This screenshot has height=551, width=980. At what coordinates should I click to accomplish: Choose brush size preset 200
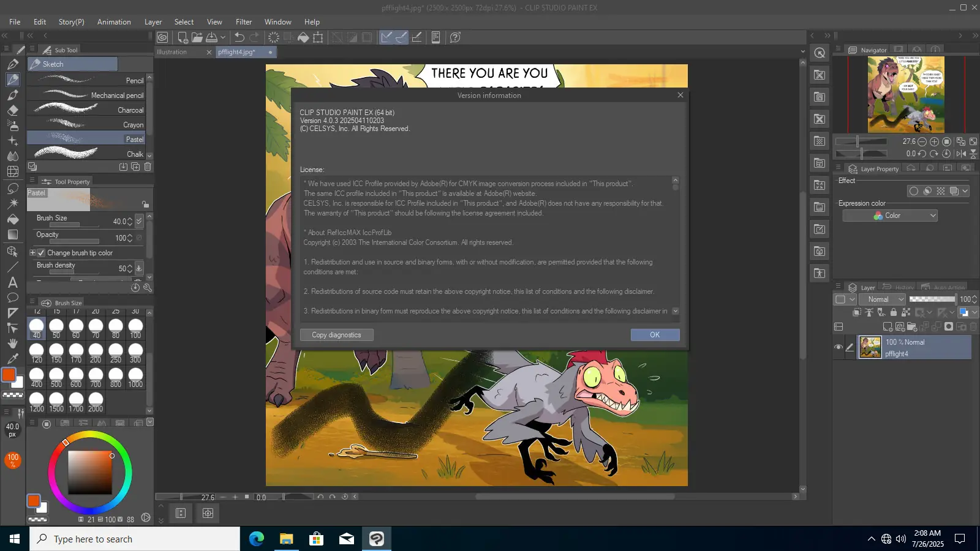tap(96, 353)
